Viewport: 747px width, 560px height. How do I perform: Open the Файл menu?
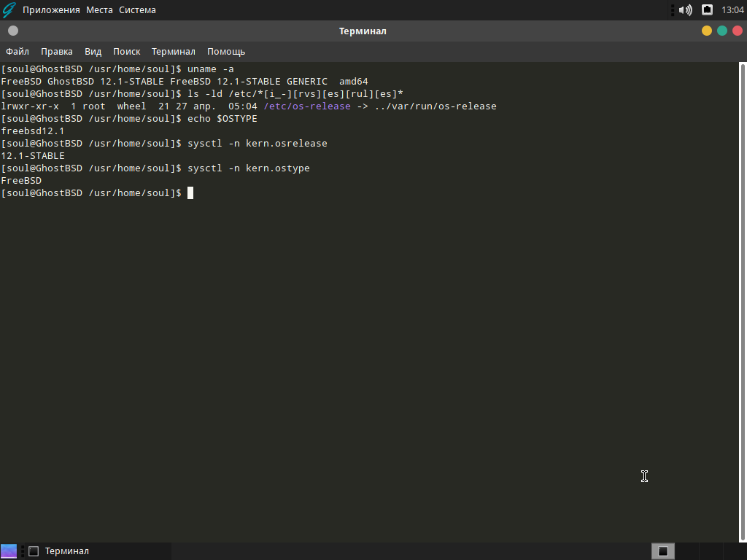[18, 52]
